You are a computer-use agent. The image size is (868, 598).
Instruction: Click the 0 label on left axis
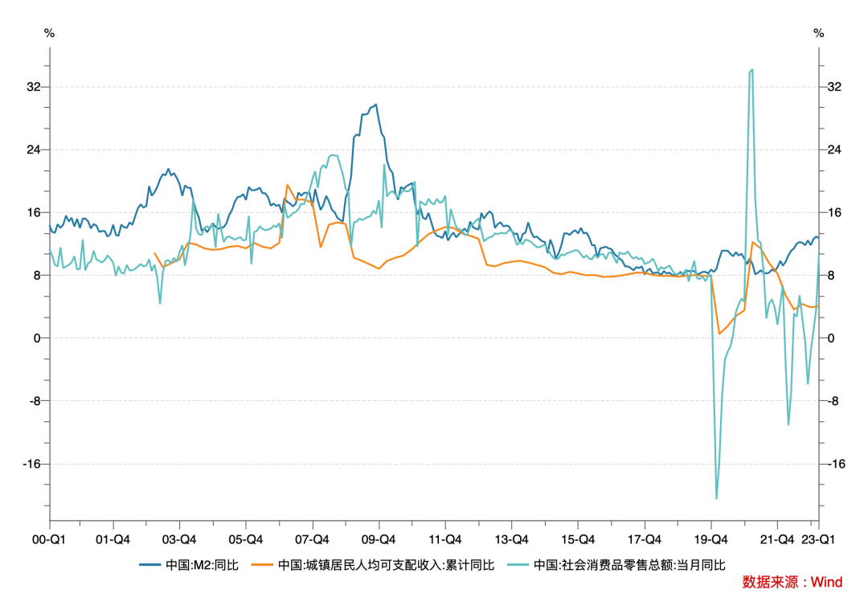coord(37,338)
